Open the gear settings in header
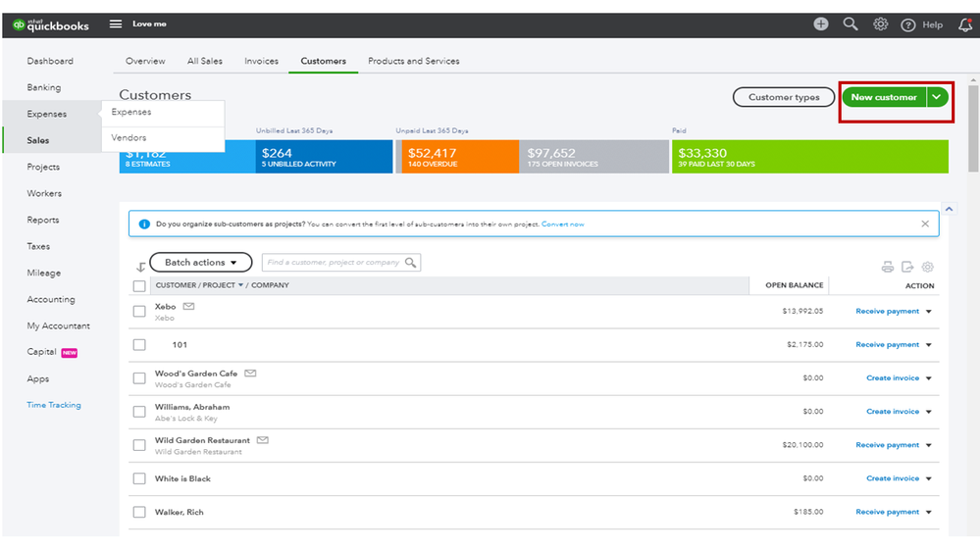980x551 pixels. [x=880, y=25]
